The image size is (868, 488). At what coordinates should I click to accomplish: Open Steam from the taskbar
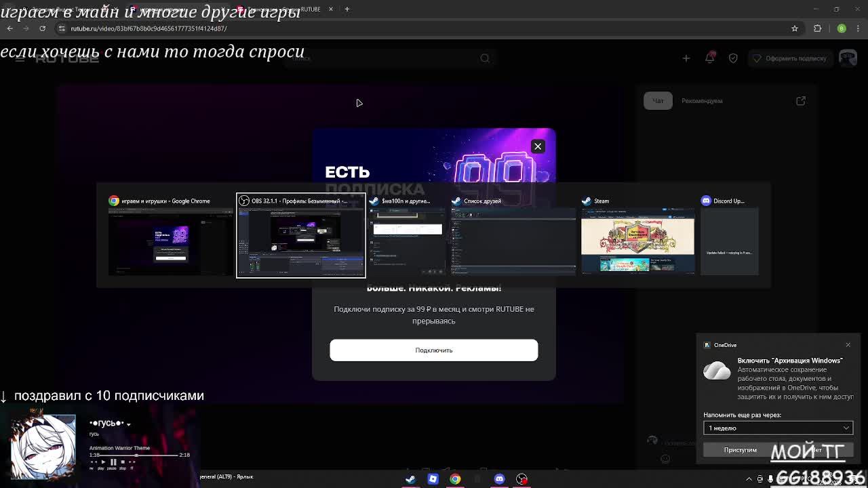coord(410,479)
